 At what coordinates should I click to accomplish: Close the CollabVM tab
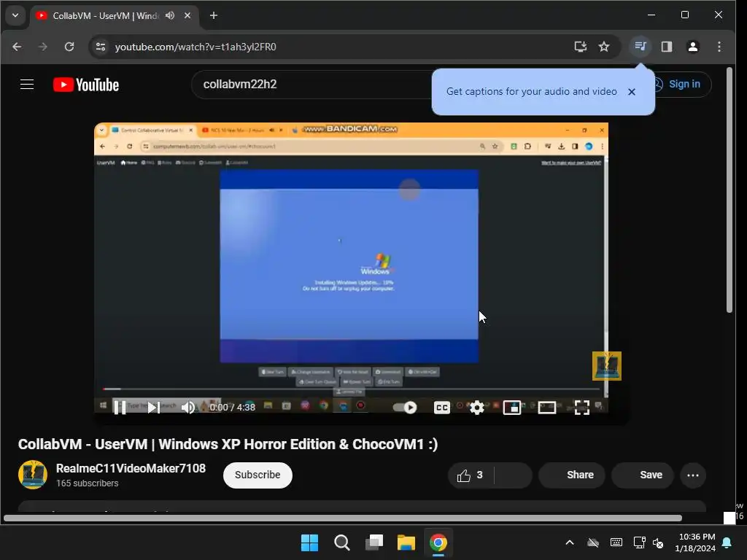[187, 16]
